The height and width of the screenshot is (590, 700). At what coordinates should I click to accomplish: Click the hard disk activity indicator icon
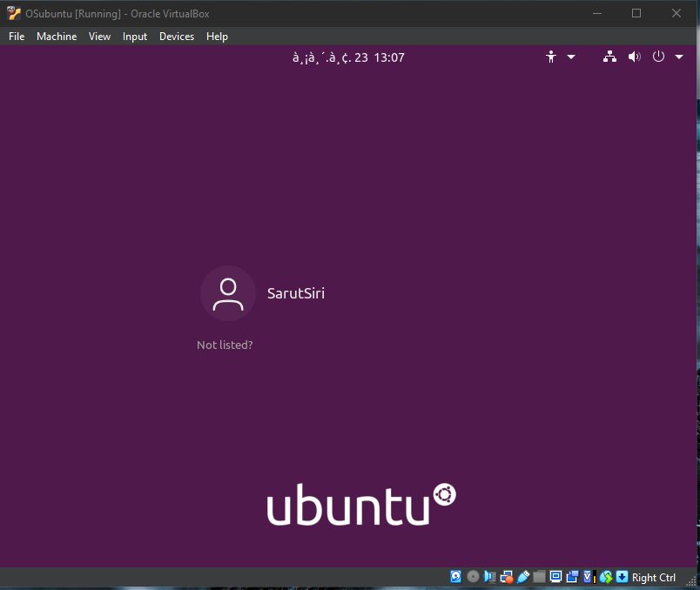[455, 577]
